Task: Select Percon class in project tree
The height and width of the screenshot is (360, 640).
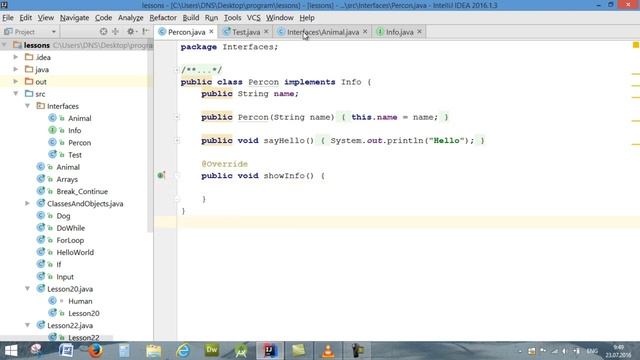Action: 79,143
